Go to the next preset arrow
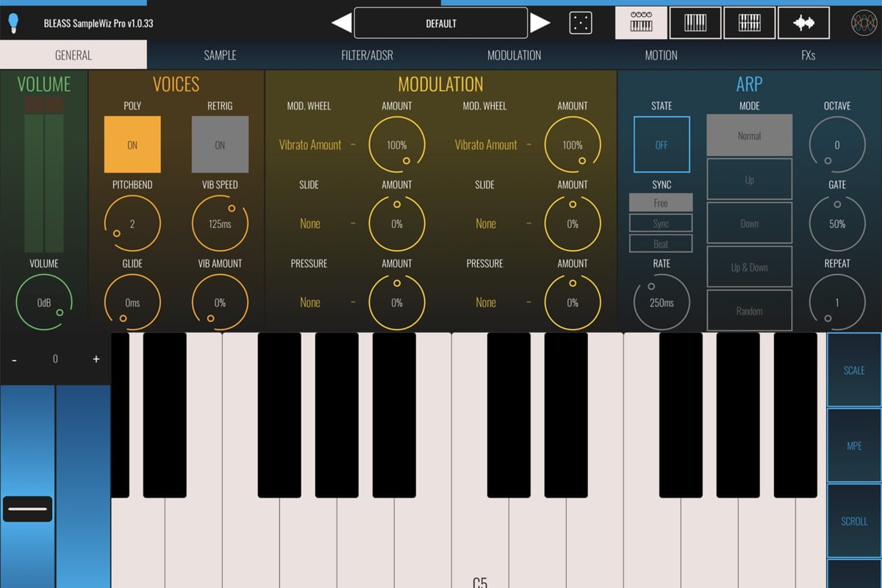The height and width of the screenshot is (588, 882). [540, 24]
